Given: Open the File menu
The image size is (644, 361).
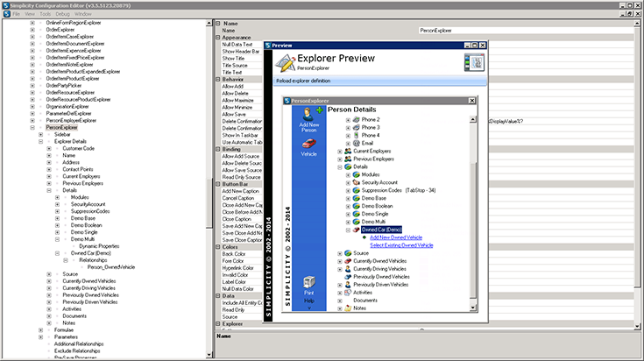Looking at the screenshot, I should (16, 14).
